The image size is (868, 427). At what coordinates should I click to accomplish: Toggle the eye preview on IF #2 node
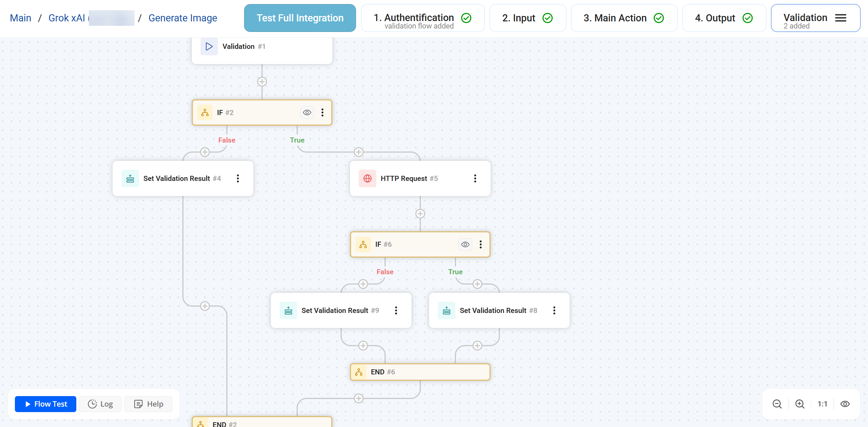(307, 112)
